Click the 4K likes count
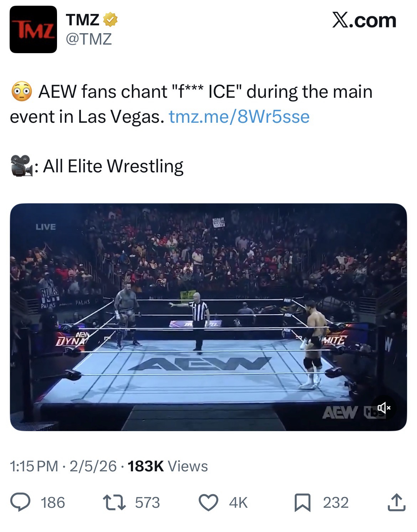The width and height of the screenshot is (417, 532). (238, 502)
